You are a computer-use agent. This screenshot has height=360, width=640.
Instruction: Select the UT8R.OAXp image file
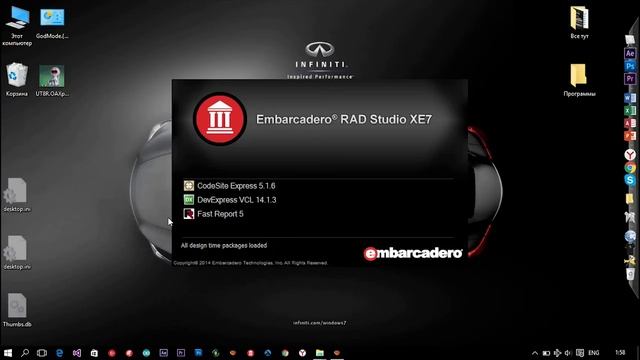pyautogui.click(x=52, y=80)
